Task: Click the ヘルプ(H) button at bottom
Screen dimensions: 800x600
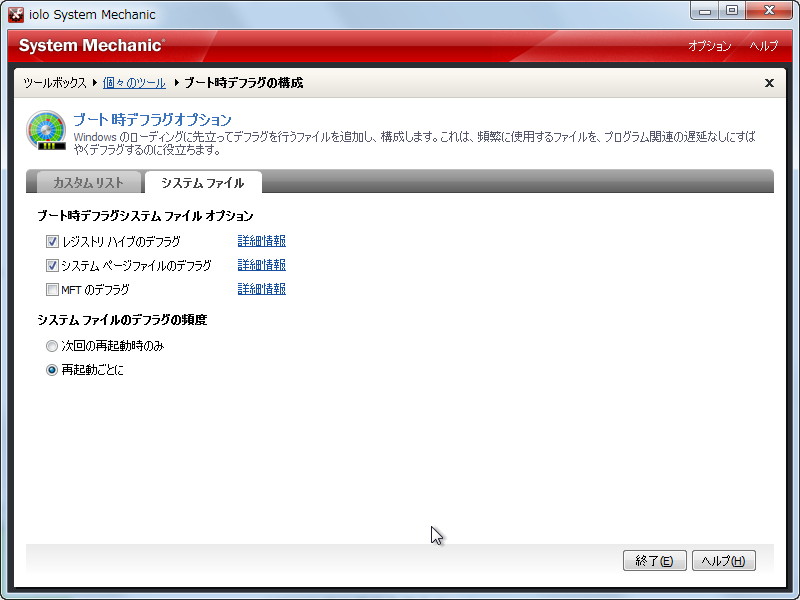Action: point(723,561)
